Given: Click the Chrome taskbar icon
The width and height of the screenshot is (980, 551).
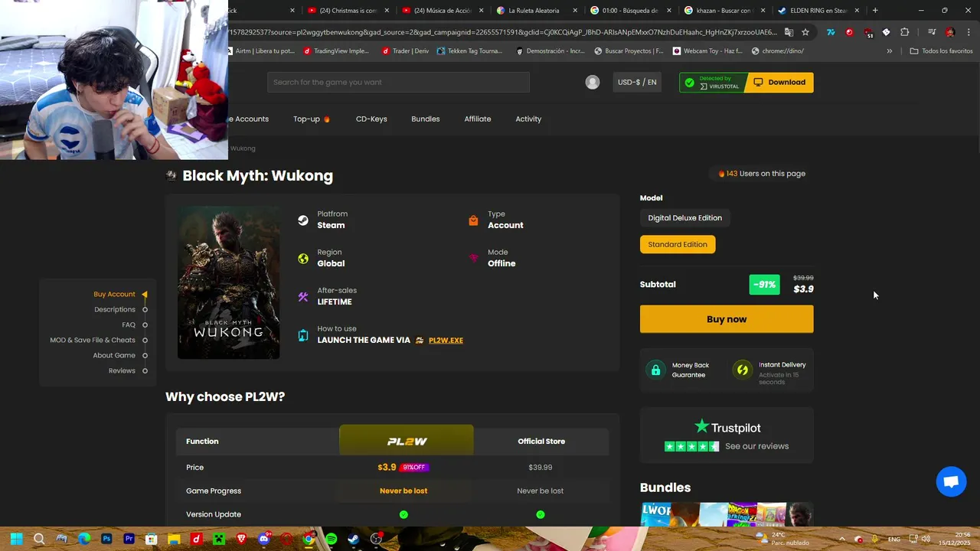Looking at the screenshot, I should tap(309, 539).
